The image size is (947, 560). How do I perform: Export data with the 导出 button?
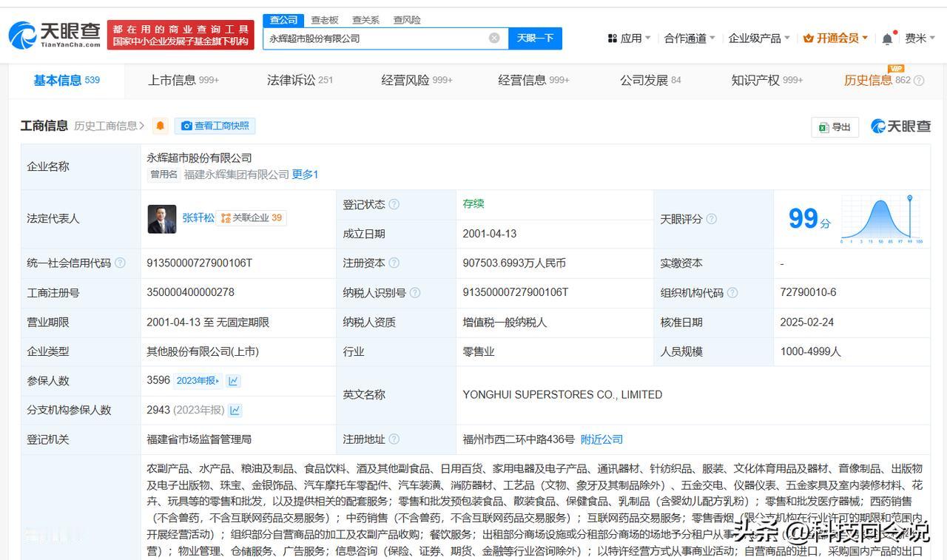pos(835,126)
